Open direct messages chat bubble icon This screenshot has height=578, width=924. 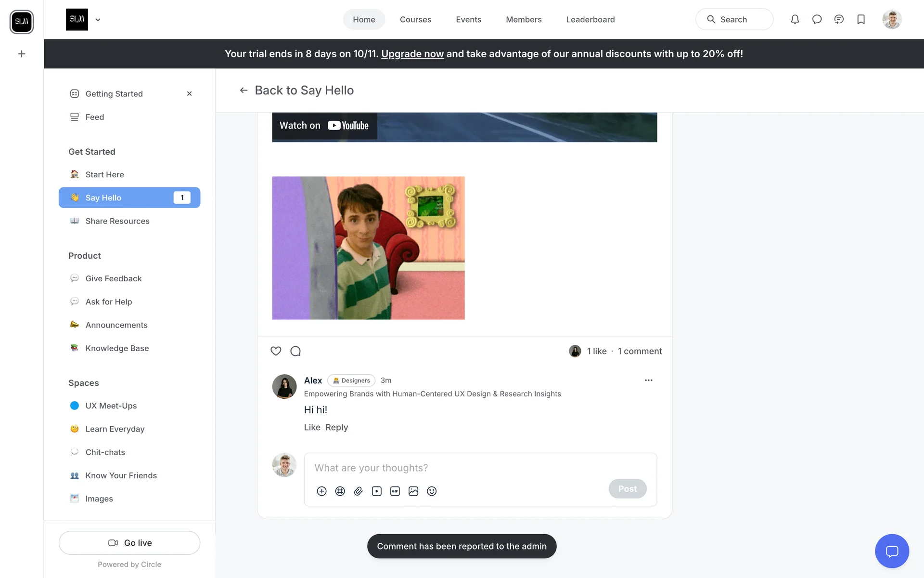[x=817, y=19]
